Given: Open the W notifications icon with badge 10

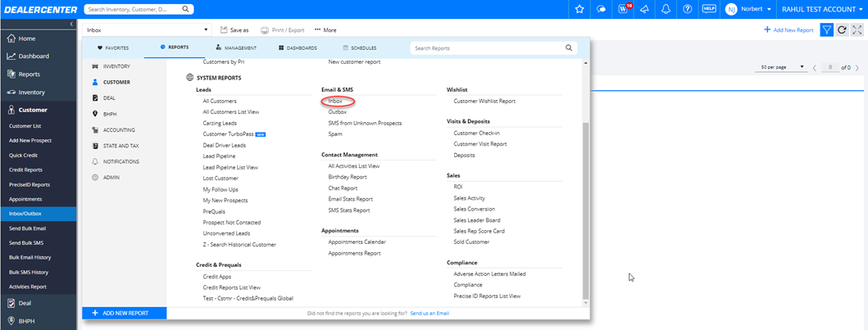Looking at the screenshot, I should pos(623,9).
